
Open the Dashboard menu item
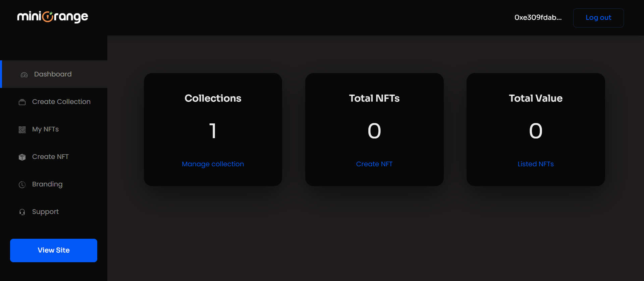tap(54, 74)
